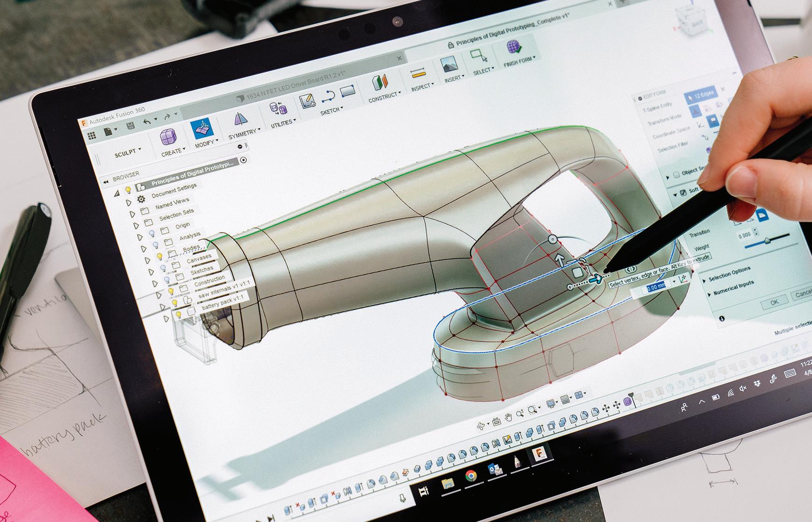Open Display Settings monitor icon
812x522 pixels.
point(552,403)
